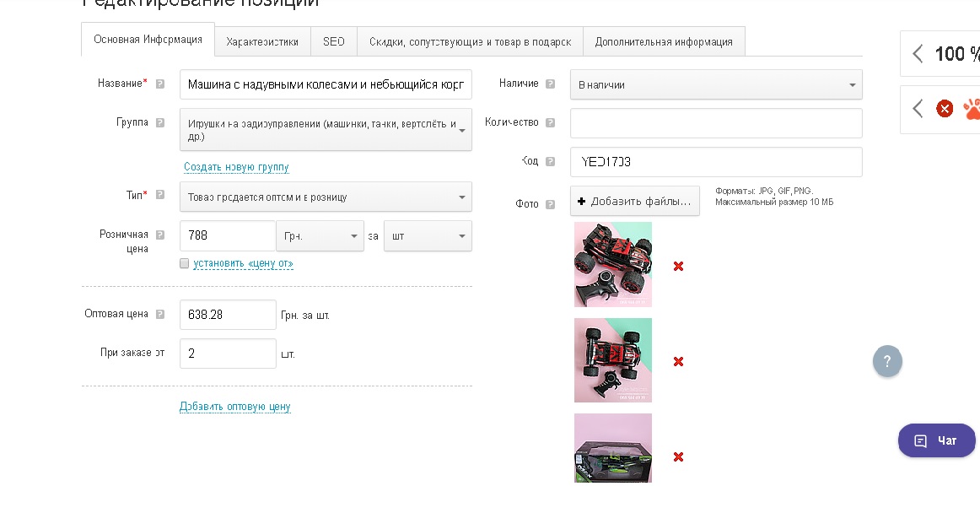Click the red circle X icon

[x=945, y=109]
